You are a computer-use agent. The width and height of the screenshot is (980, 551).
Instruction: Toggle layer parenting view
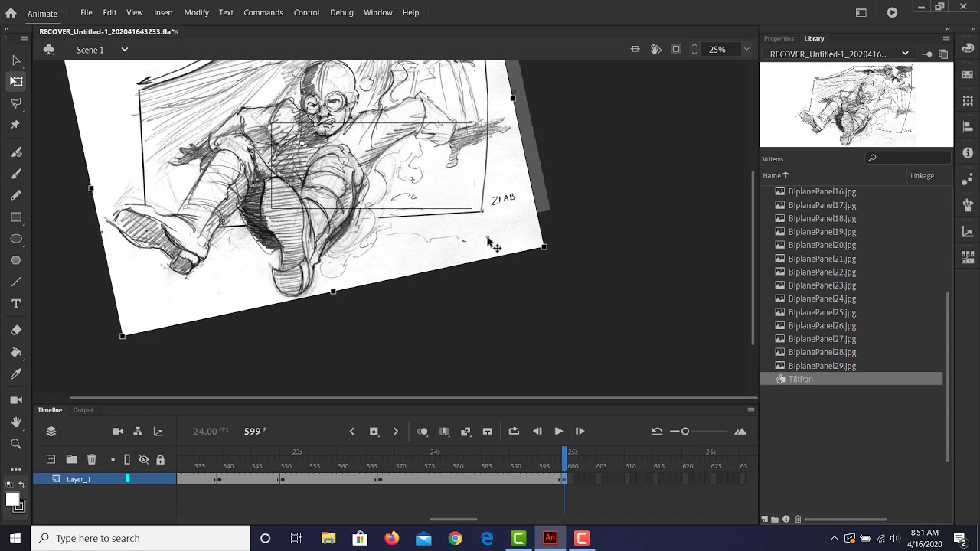pos(138,432)
